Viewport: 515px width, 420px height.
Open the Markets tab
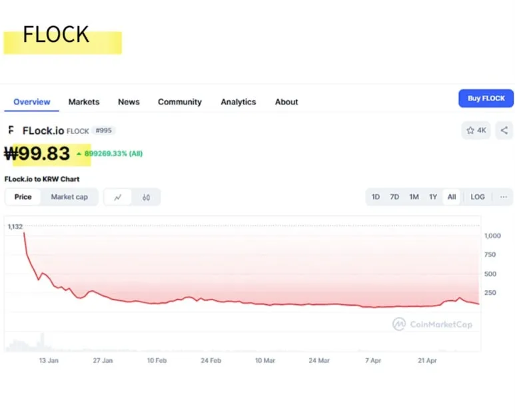click(x=84, y=102)
